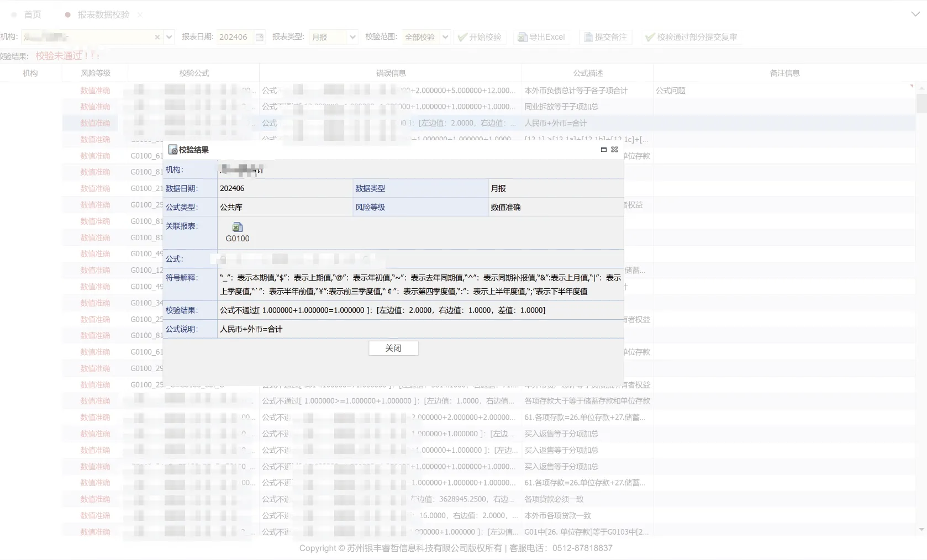Click the vertical scrollbar of the results table
Screen dimensions: 927x560
(x=921, y=103)
